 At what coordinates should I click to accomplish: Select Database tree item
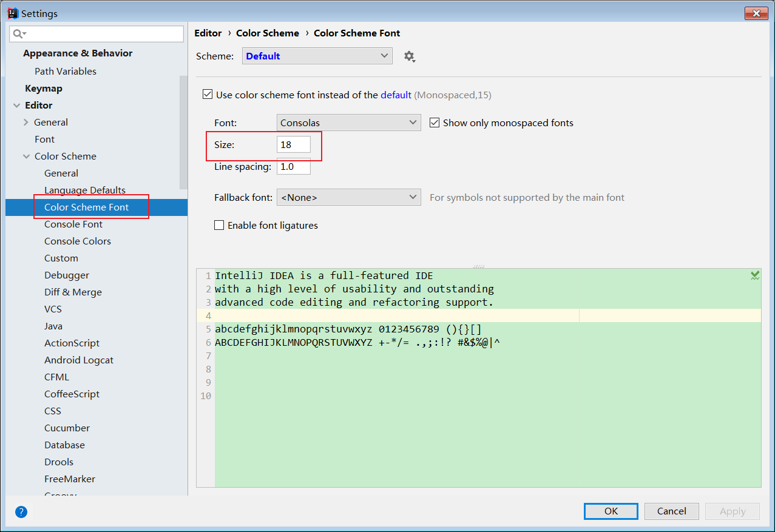point(64,445)
